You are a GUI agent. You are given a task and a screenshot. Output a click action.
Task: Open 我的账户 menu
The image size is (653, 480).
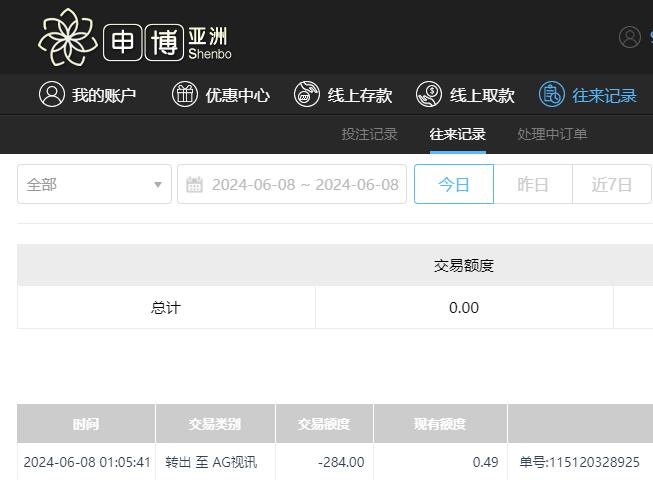(88, 95)
